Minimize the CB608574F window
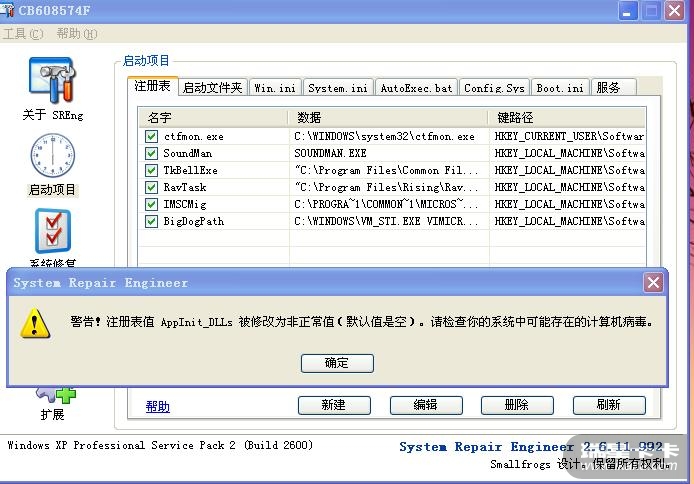The width and height of the screenshot is (694, 484). click(628, 11)
